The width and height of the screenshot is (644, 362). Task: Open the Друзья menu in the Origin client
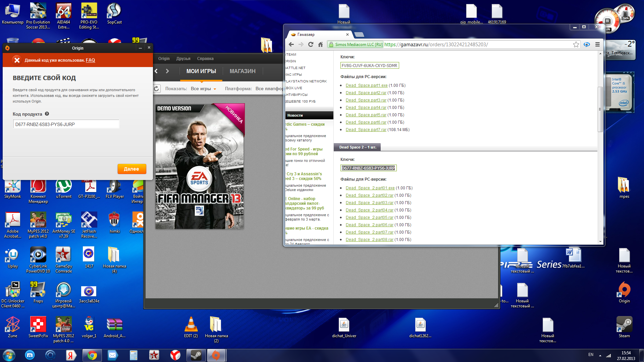click(x=183, y=59)
